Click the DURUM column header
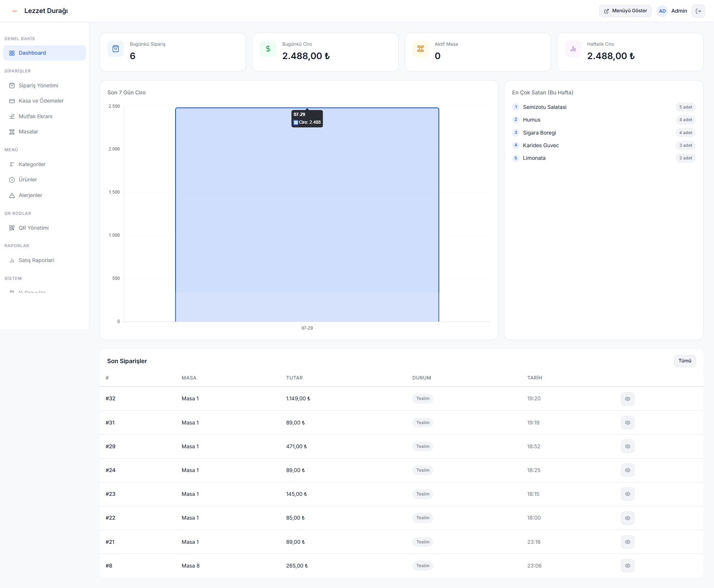Viewport: 714px width, 588px height. 422,378
